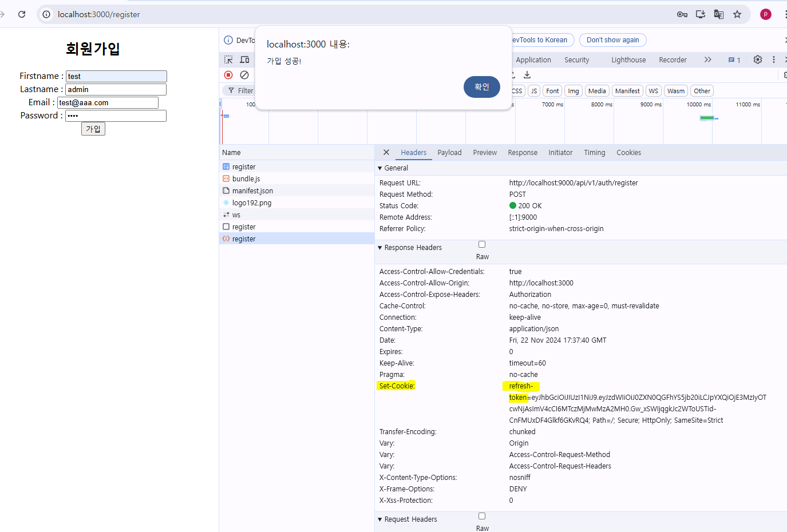
Task: Filter requests by WS type
Action: 654,91
